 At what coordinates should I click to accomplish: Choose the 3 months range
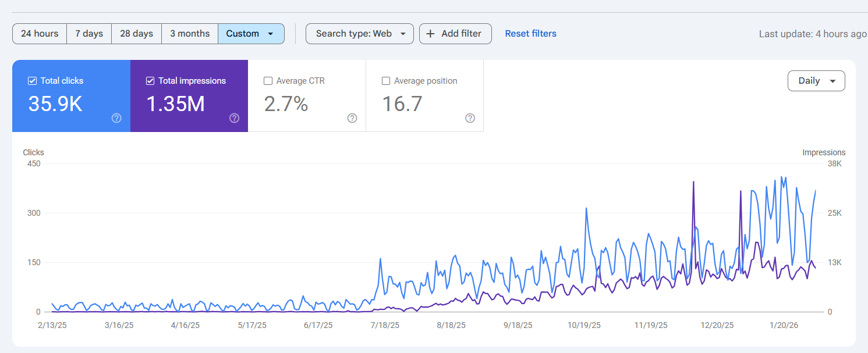[190, 34]
